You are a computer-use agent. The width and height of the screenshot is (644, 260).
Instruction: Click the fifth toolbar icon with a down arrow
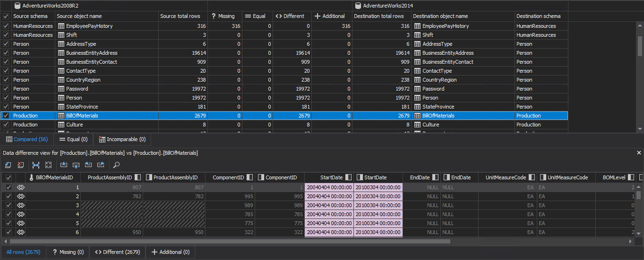tap(64, 165)
